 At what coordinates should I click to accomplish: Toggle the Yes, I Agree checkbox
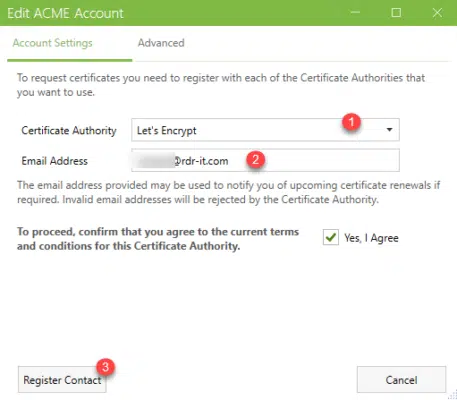pos(331,237)
